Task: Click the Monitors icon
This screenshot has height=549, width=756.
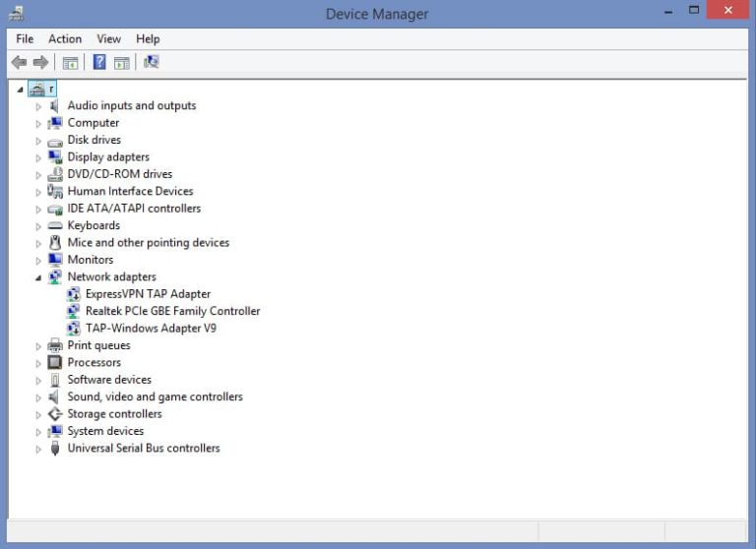Action: tap(55, 260)
